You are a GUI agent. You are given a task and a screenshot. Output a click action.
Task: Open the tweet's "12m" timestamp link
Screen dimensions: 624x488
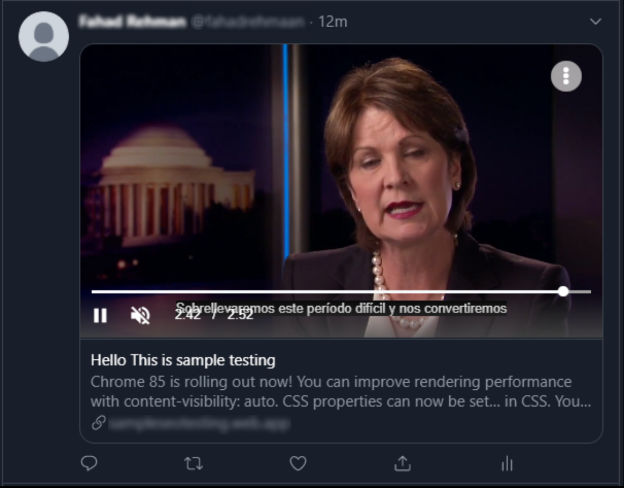331,21
